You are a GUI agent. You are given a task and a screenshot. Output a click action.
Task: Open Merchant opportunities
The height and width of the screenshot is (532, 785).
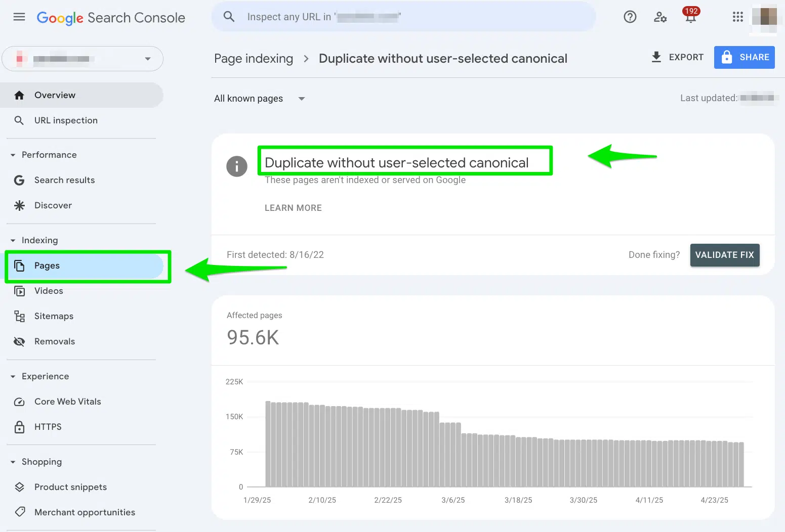[x=85, y=512]
